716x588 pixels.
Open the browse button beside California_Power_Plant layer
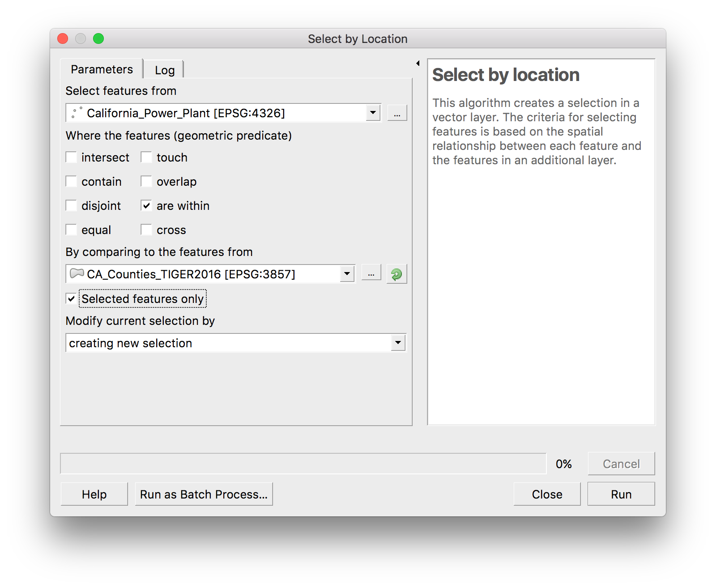(397, 113)
